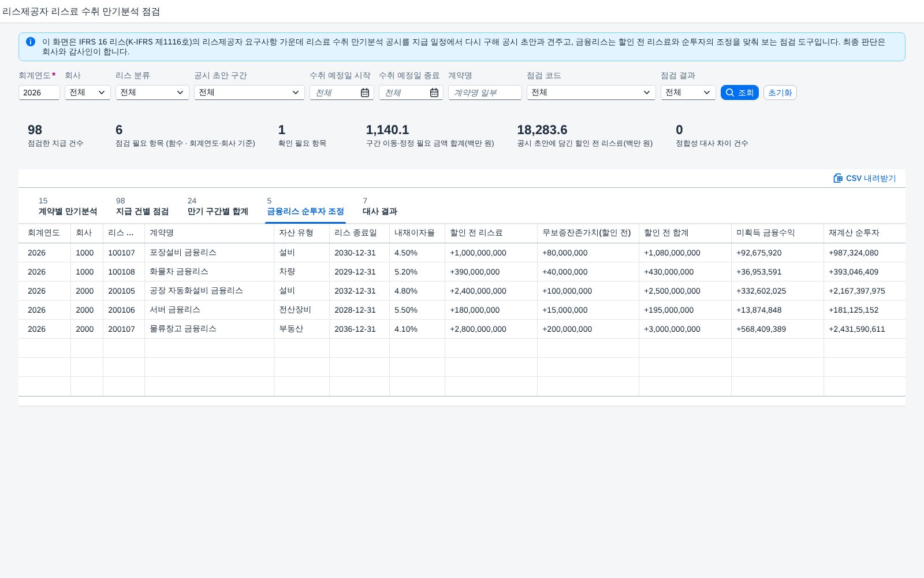Screen dimensions: 924x578
Task: Select the 물류창고 금융리스 row
Action: (462, 329)
